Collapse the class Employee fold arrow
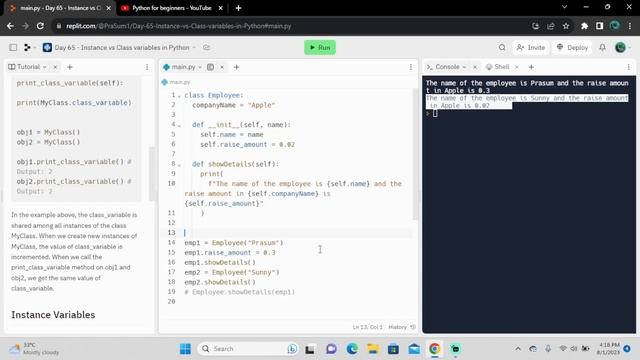This screenshot has height=360, width=640. [x=179, y=96]
